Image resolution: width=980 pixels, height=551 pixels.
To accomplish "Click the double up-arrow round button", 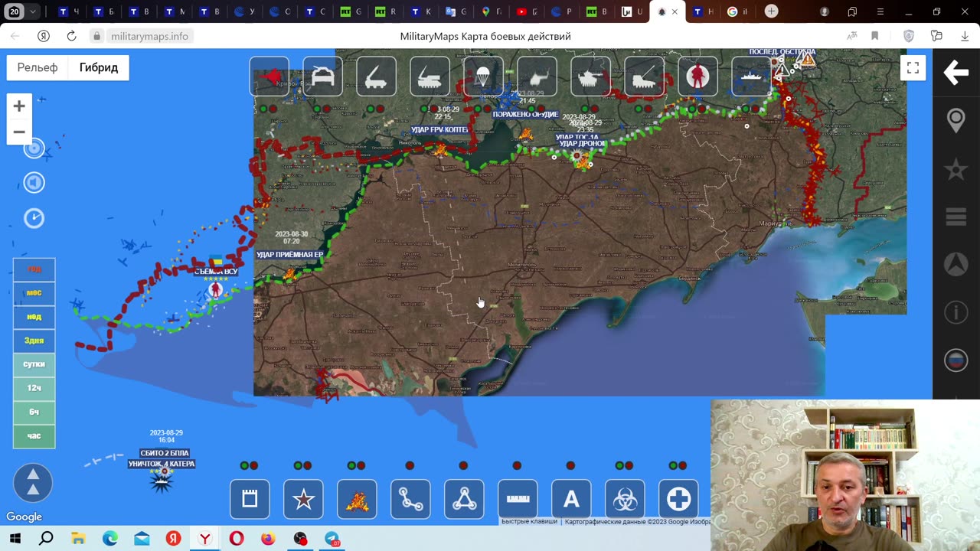I will pyautogui.click(x=33, y=483).
